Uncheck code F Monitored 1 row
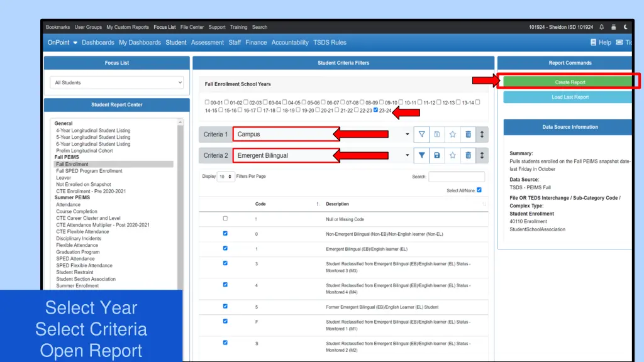This screenshot has height=362, width=644. 225,321
